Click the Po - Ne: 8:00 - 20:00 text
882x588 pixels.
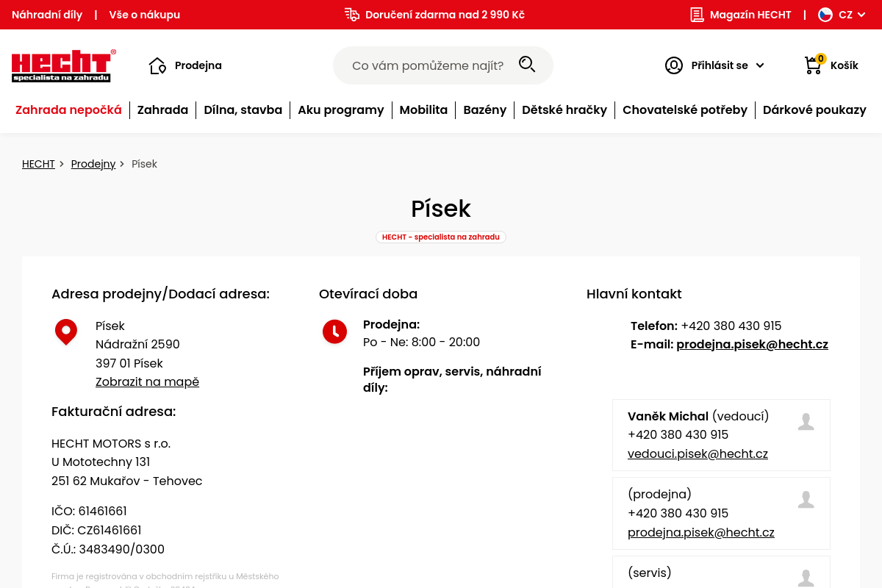coord(421,343)
